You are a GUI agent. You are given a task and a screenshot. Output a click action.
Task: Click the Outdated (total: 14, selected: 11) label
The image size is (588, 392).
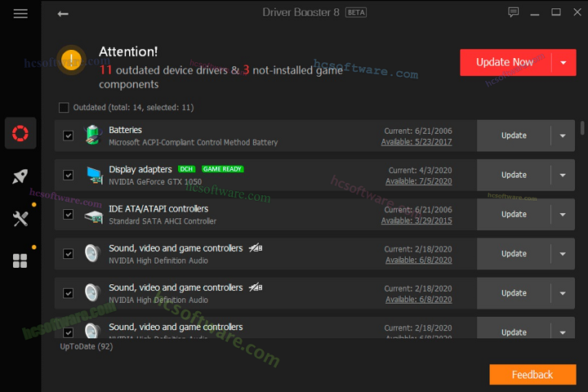tap(133, 108)
